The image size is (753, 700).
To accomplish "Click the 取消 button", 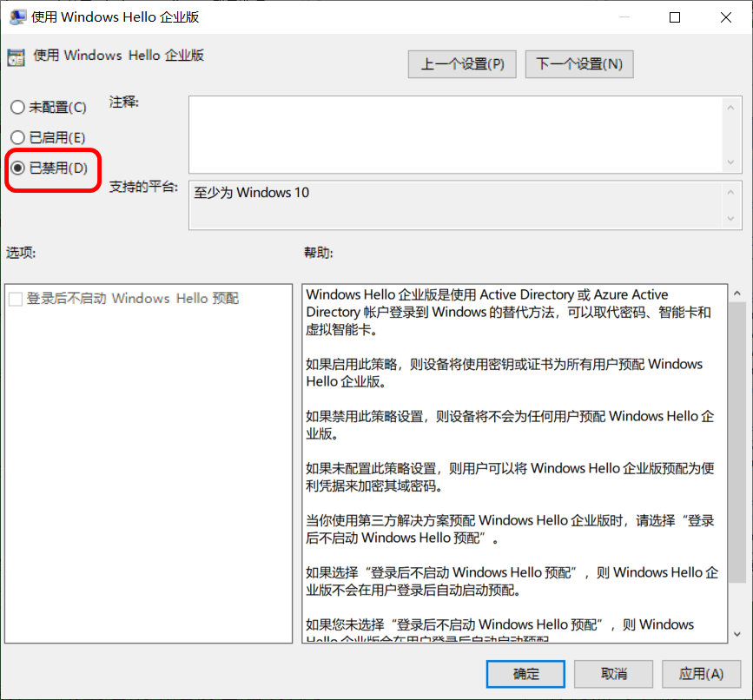I will (613, 674).
